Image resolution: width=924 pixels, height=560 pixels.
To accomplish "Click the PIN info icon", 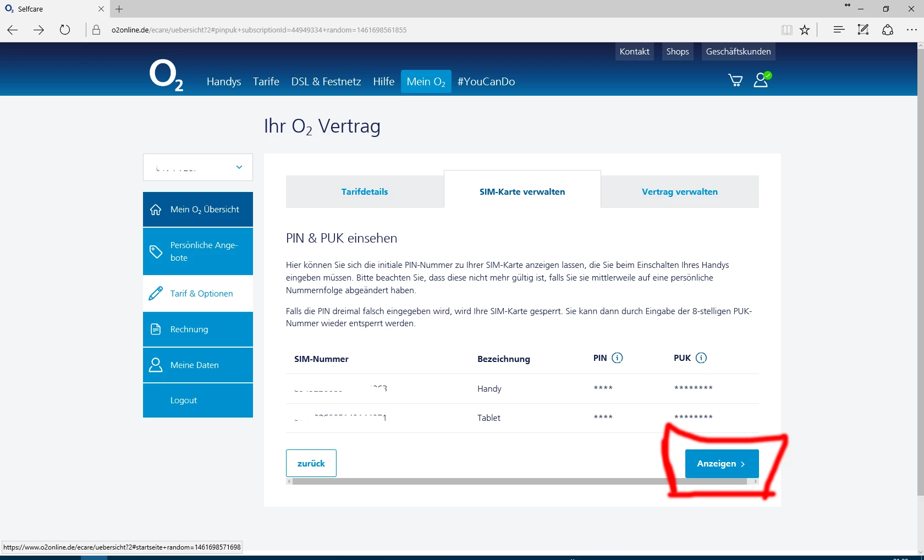I will click(617, 358).
